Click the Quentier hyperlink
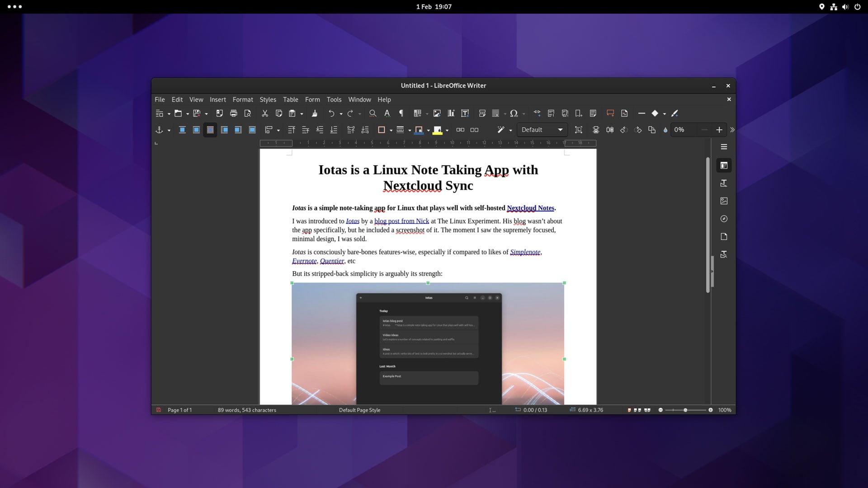 332,261
